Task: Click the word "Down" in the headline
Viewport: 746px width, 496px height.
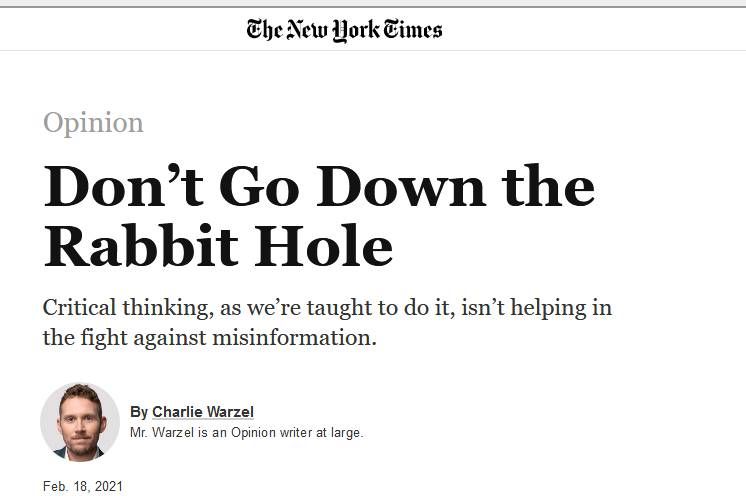Action: coord(401,186)
